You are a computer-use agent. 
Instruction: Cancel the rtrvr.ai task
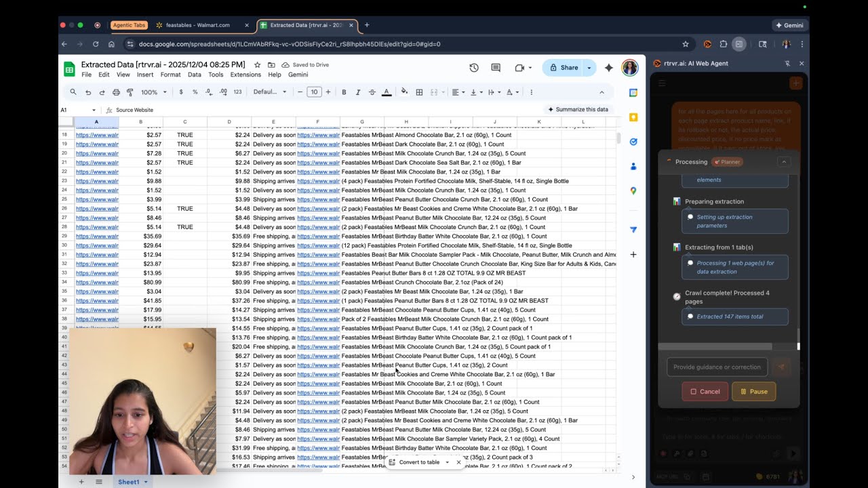pos(705,391)
